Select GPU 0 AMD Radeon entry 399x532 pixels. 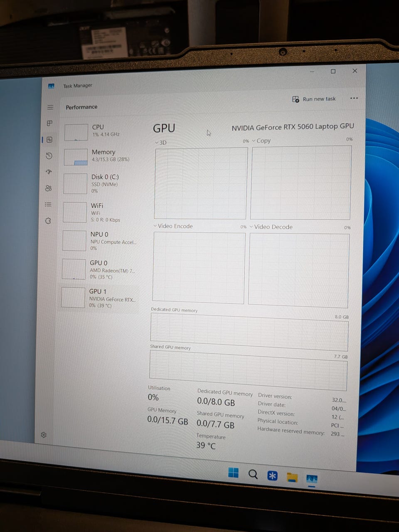point(99,269)
